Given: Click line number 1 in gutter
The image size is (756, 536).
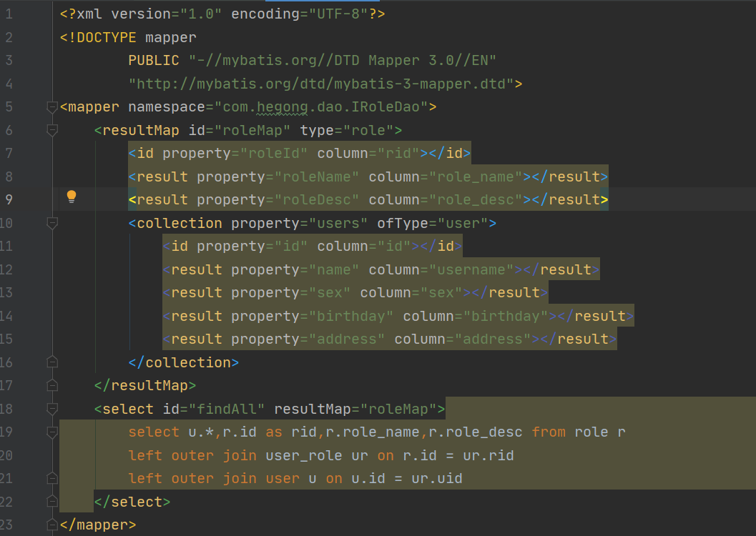Looking at the screenshot, I should pyautogui.click(x=9, y=14).
